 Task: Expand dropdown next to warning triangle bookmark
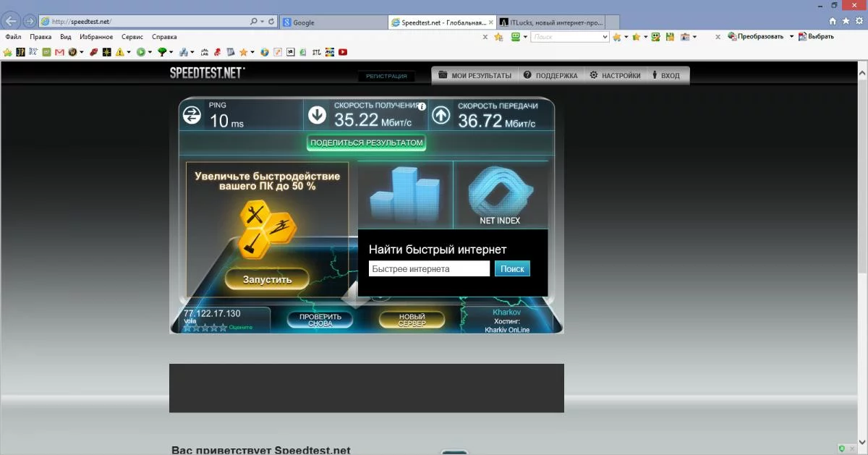point(129,52)
